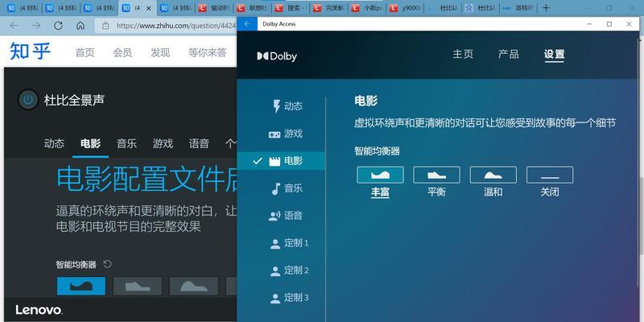
Task: Select the 动态 lightning profile in Dolby Access
Action: (287, 106)
